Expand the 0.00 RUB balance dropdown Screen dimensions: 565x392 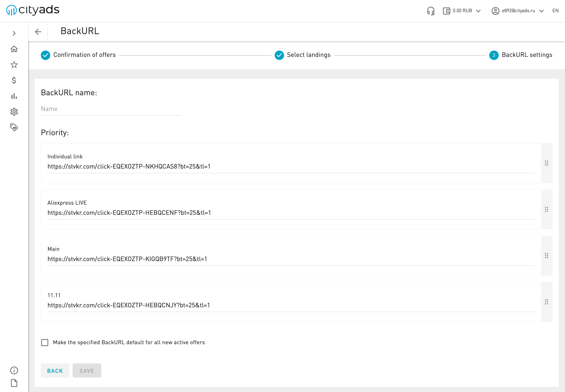coord(478,11)
